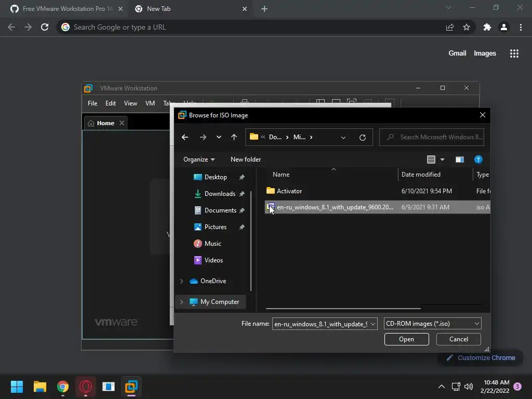This screenshot has width=532, height=399.
Task: Expand the My Computer tree node
Action: pos(181,302)
